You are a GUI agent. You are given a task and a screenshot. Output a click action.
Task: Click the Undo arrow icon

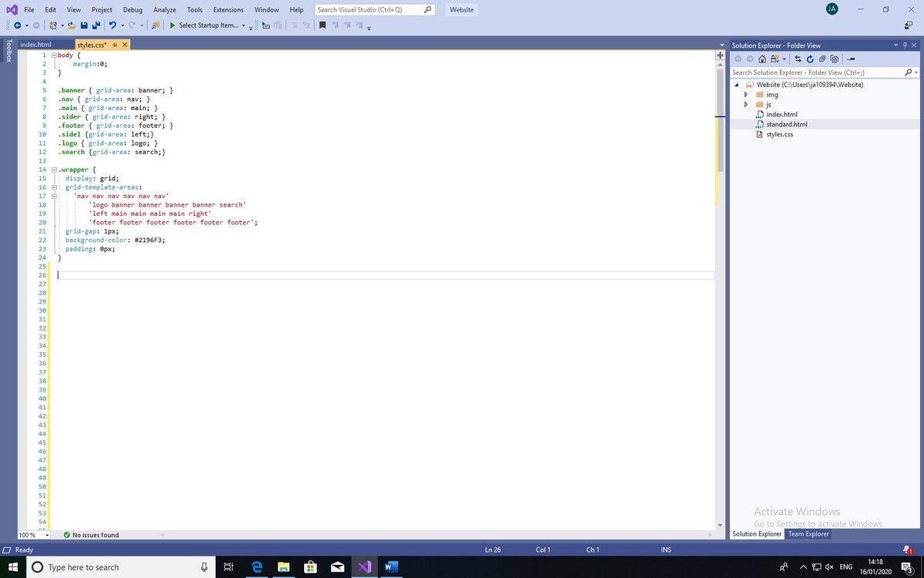coord(112,25)
